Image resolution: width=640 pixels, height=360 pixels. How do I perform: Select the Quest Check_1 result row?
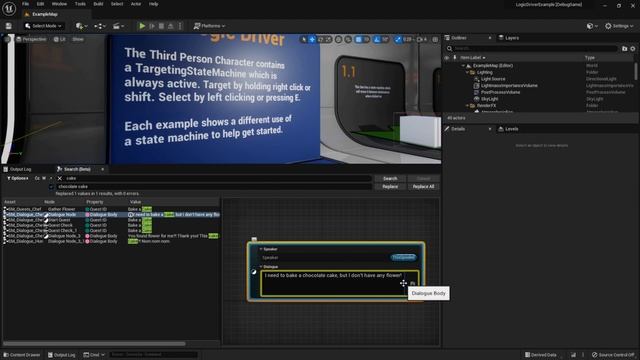click(111, 230)
